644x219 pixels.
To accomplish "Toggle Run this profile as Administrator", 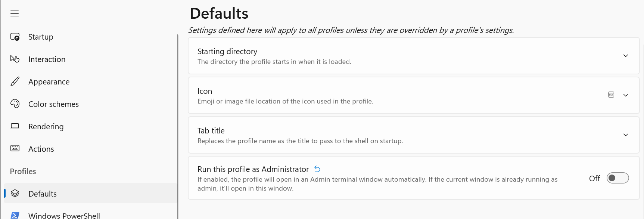I will click(x=617, y=178).
